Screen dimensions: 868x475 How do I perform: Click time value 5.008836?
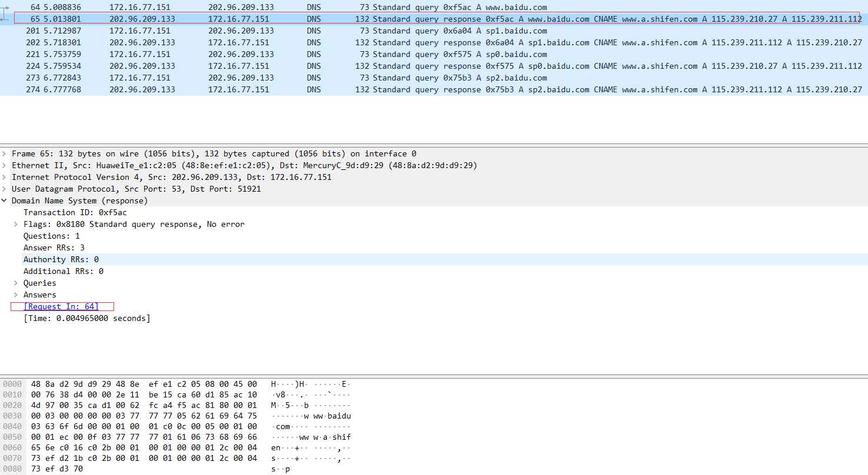[x=62, y=7]
